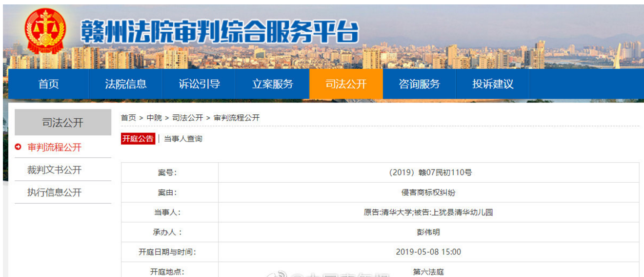Open 执行信息公开 in the sidebar
The height and width of the screenshot is (277, 644).
(x=55, y=192)
